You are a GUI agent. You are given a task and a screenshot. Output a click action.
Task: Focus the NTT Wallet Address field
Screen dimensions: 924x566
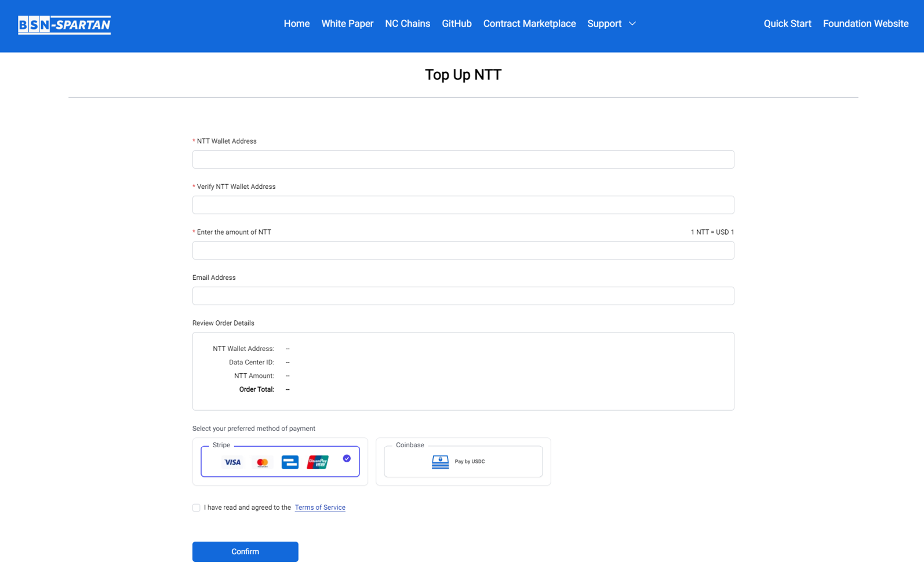pyautogui.click(x=463, y=159)
